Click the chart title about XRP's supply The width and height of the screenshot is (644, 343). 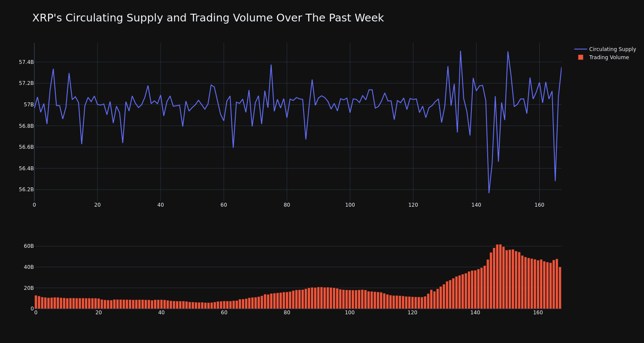tap(208, 18)
